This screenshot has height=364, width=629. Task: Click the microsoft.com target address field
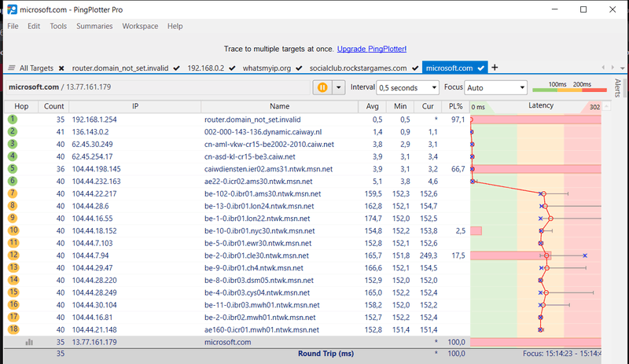tap(159, 87)
